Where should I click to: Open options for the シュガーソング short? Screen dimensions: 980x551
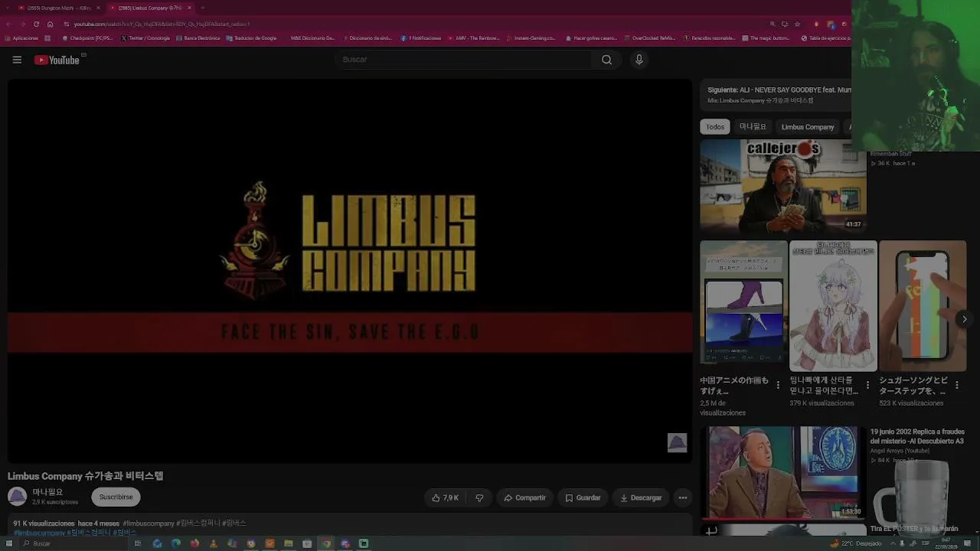[x=956, y=385]
